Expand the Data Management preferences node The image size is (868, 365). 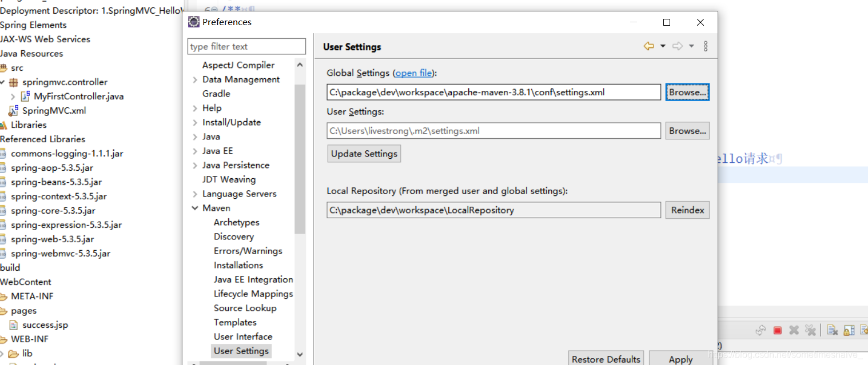coord(195,79)
